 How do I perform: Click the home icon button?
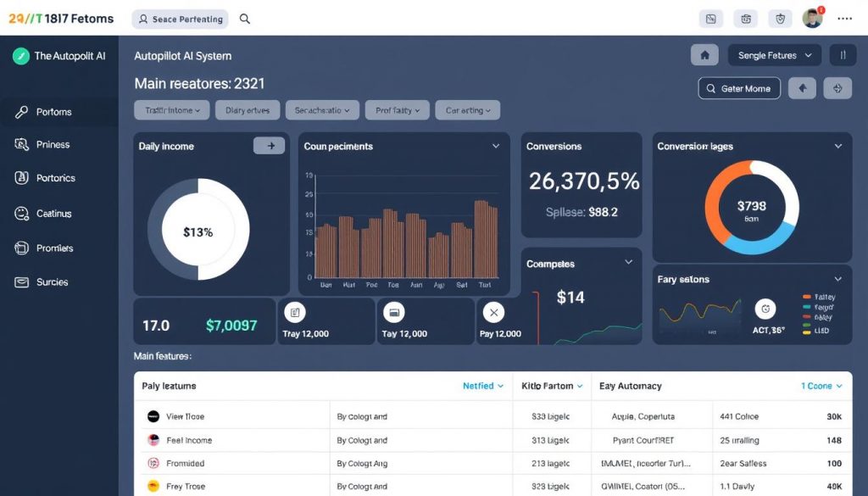coord(704,55)
